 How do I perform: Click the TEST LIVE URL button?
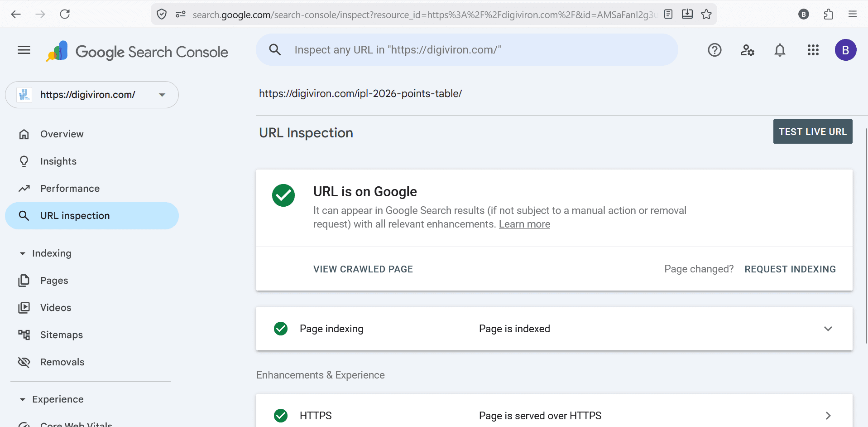tap(813, 131)
